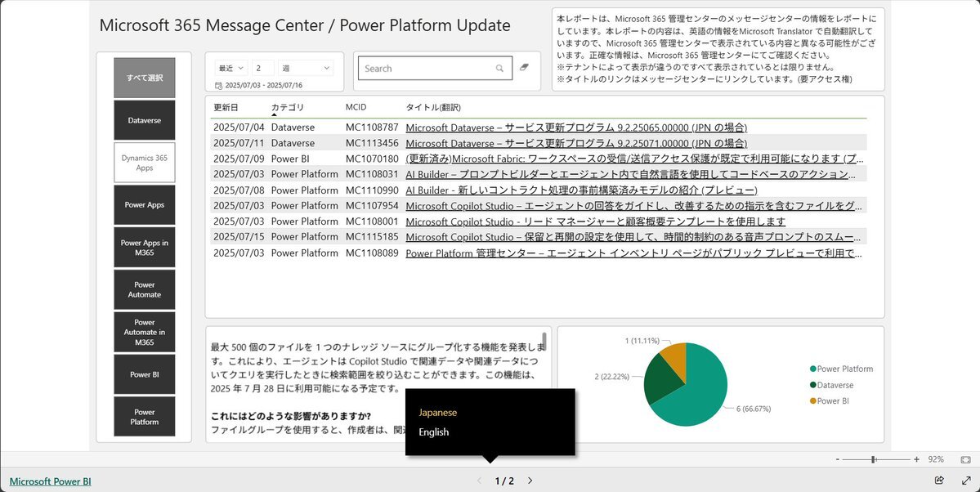The image size is (980, 492).
Task: Click the MC1115185 cell
Action: click(x=372, y=237)
